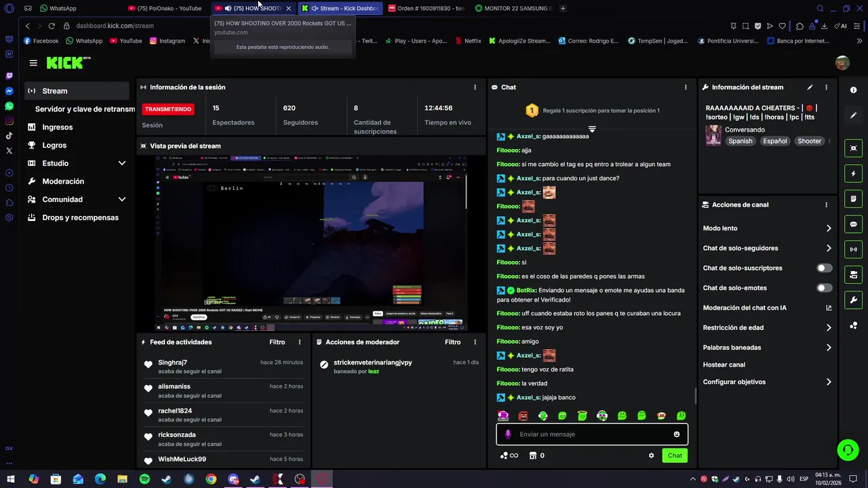Open the user profile avatar menu
Screen dimensions: 868x488
pos(842,63)
